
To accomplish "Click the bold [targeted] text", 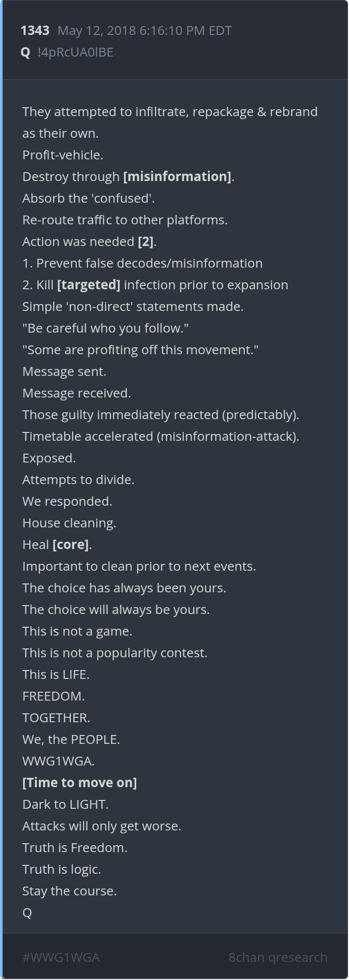I will (x=88, y=285).
